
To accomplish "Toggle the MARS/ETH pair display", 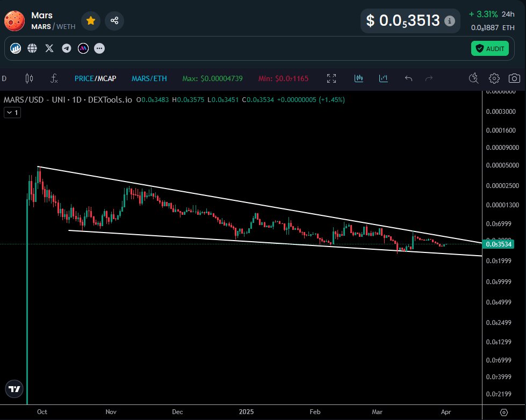I will pyautogui.click(x=149, y=78).
